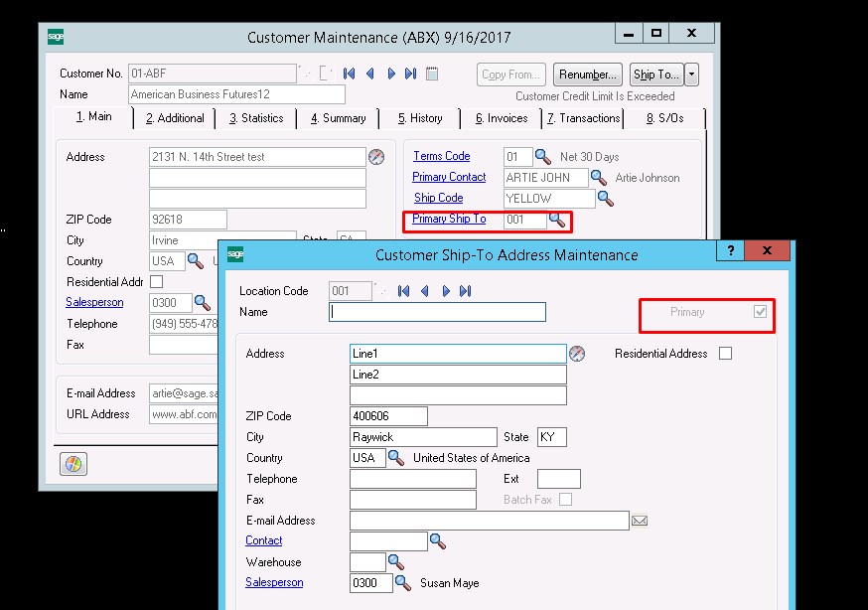Viewport: 868px width, 610px height.
Task: Go to previous ship-to location code
Action: (x=425, y=291)
